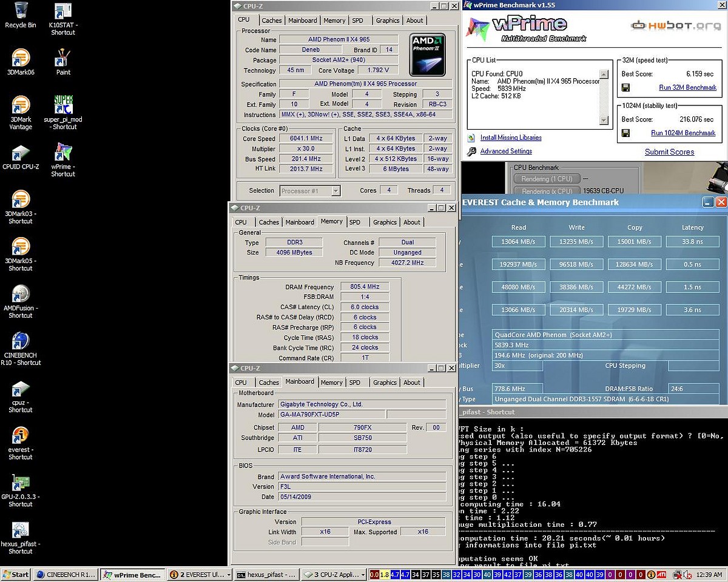Click the orange Everest info tray icon
This screenshot has height=582, width=728.
[651, 575]
